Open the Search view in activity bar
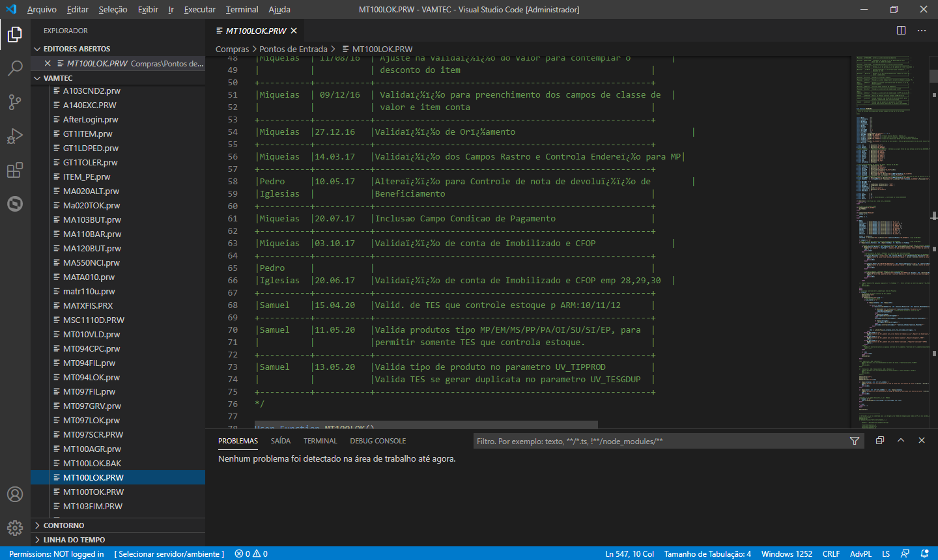 [15, 68]
